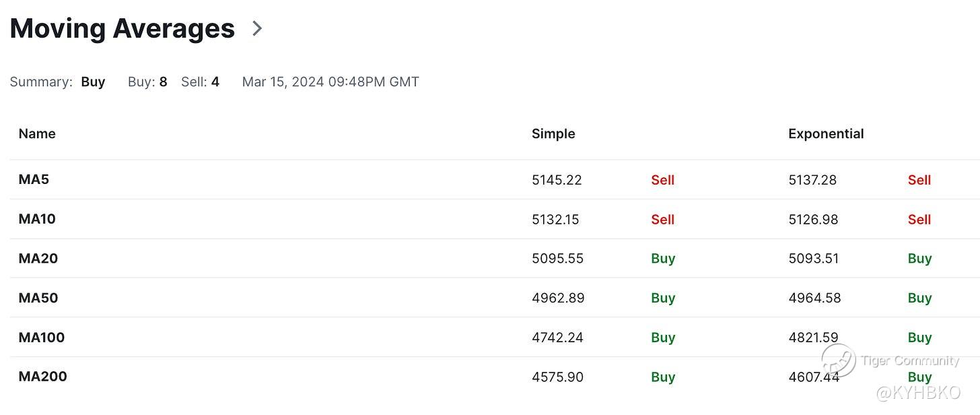This screenshot has width=980, height=415.
Task: Select the MA200 row label
Action: 42,377
